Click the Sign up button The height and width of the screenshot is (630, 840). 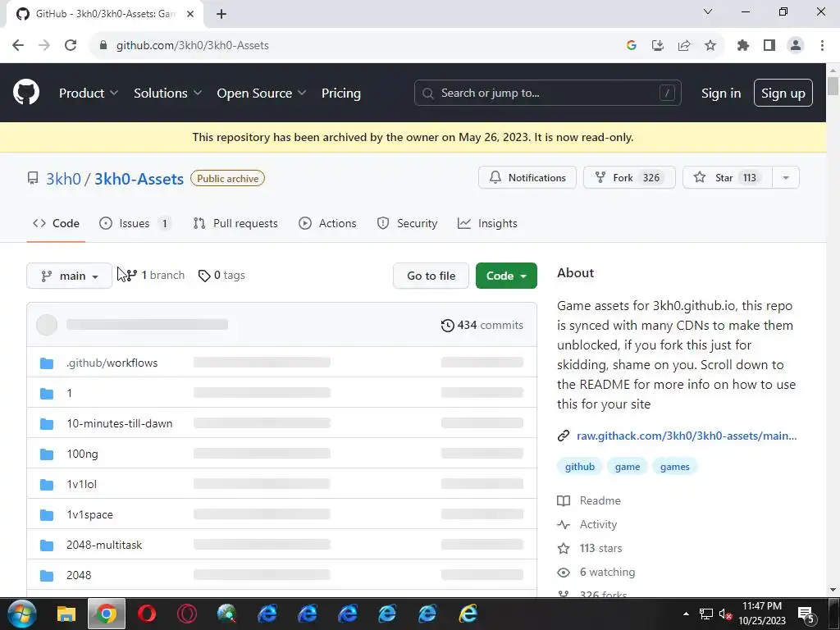pos(783,93)
